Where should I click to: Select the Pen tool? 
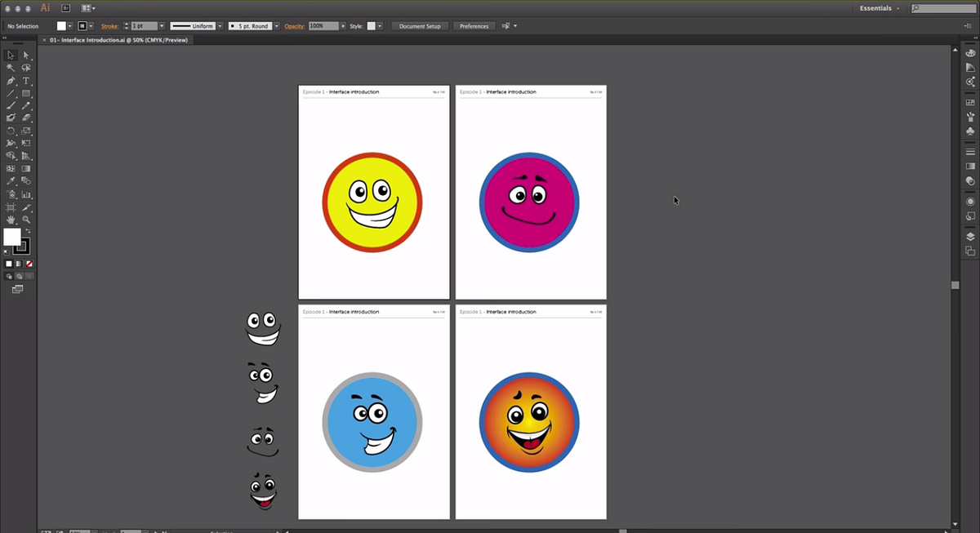tap(11, 81)
